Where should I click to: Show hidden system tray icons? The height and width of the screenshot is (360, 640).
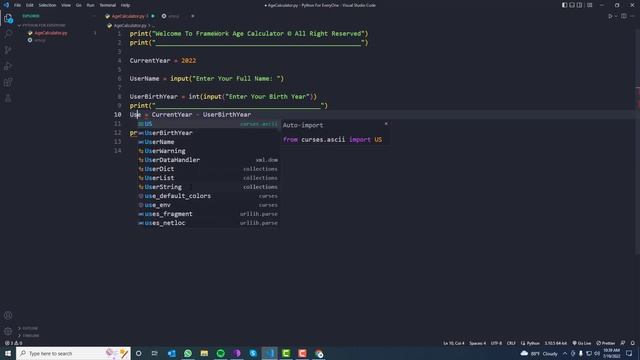click(x=565, y=353)
